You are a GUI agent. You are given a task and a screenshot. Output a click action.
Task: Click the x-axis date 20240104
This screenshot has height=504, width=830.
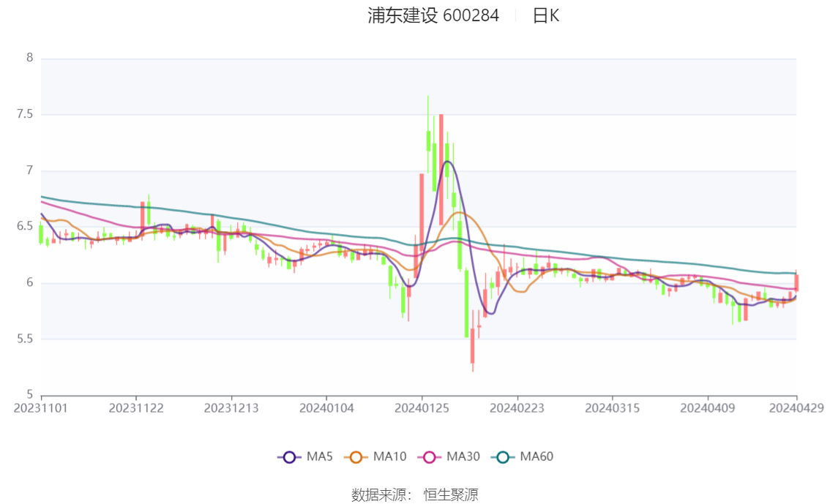pyautogui.click(x=326, y=408)
